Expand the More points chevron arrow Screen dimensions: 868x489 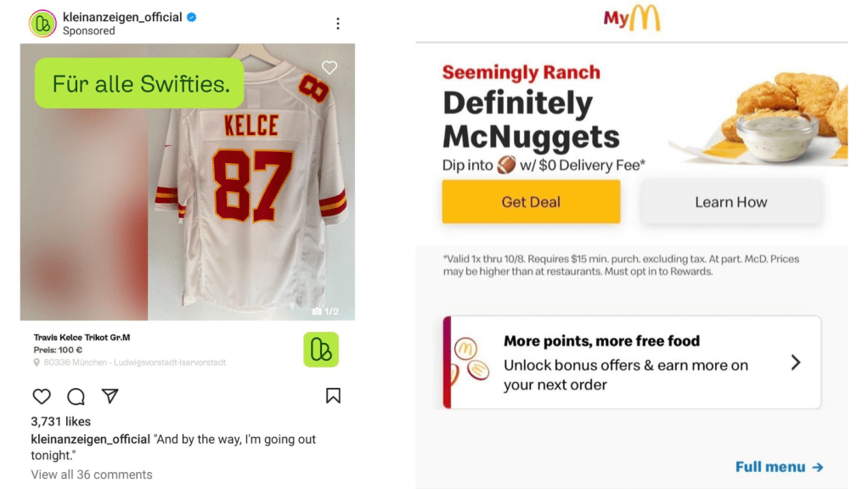[x=796, y=363]
